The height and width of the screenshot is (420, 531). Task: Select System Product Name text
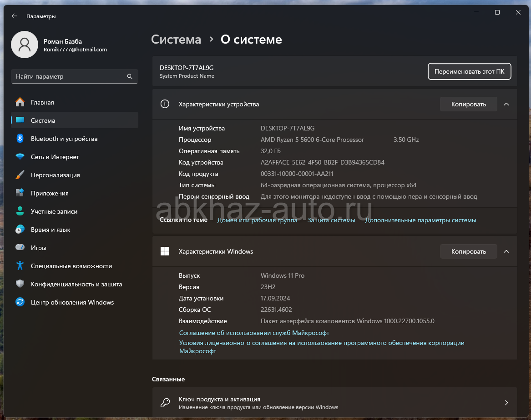[x=187, y=76]
